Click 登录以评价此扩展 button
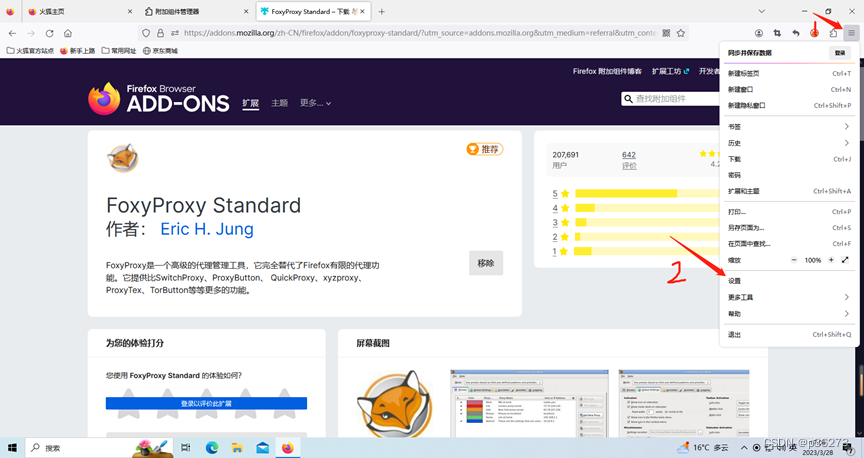The image size is (864, 458). pyautogui.click(x=206, y=403)
